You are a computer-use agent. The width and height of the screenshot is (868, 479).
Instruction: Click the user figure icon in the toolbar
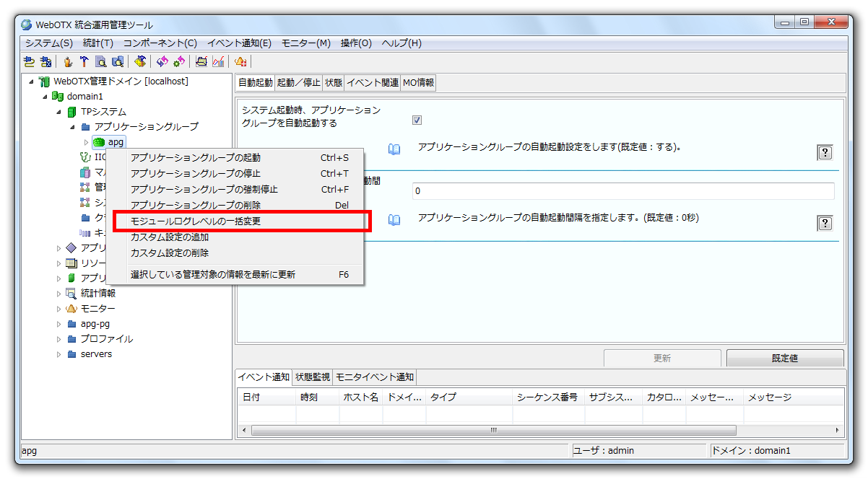click(67, 61)
